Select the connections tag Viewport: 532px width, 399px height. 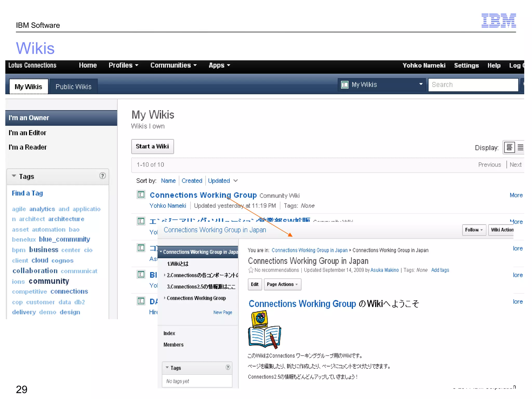[x=69, y=291]
